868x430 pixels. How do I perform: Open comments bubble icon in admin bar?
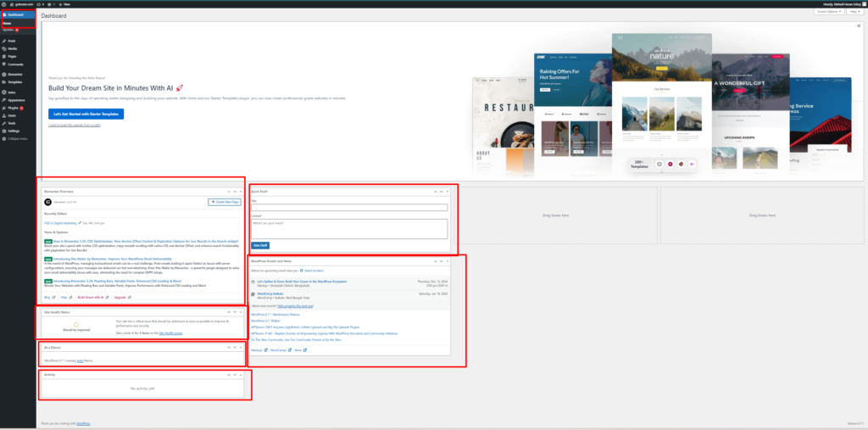[50, 4]
